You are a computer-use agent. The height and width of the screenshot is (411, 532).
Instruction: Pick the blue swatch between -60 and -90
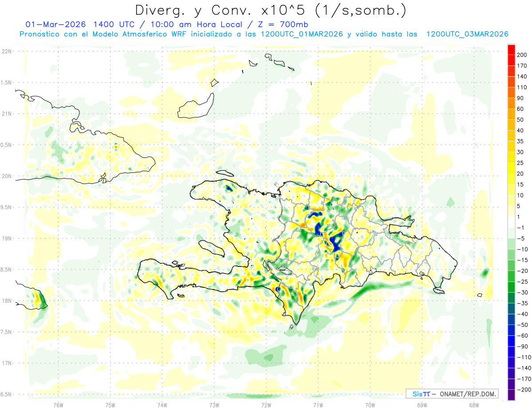point(511,341)
